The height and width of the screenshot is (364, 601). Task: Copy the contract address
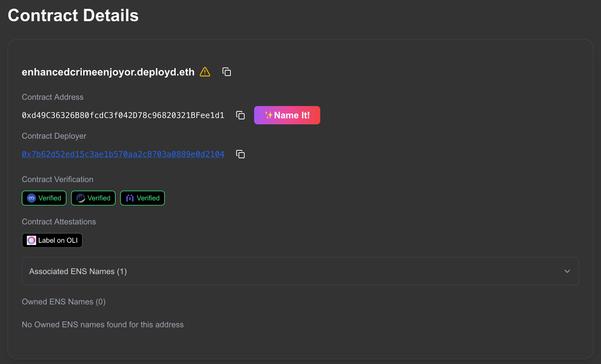coord(240,115)
